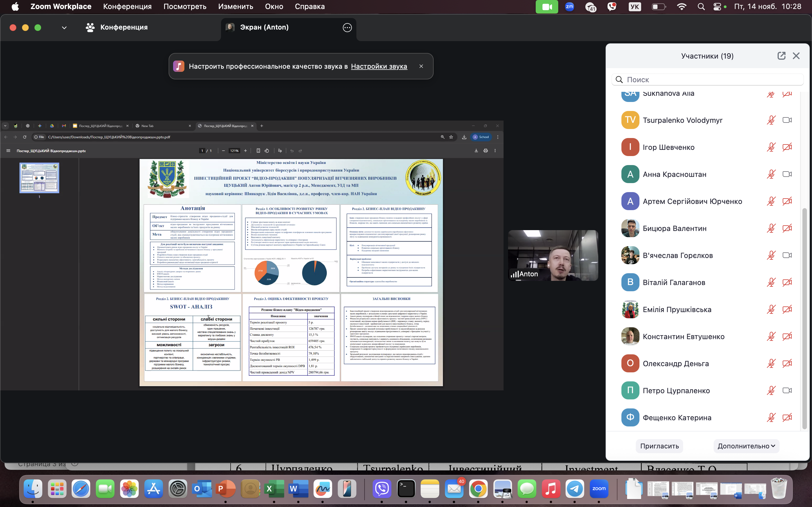Click the participants Поиск search field
The width and height of the screenshot is (812, 507).
pos(708,79)
